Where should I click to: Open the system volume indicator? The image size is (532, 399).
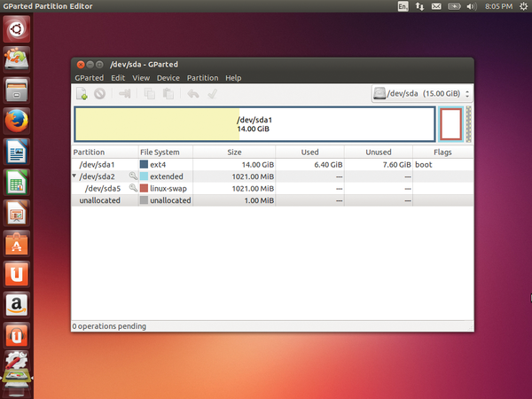tap(469, 6)
